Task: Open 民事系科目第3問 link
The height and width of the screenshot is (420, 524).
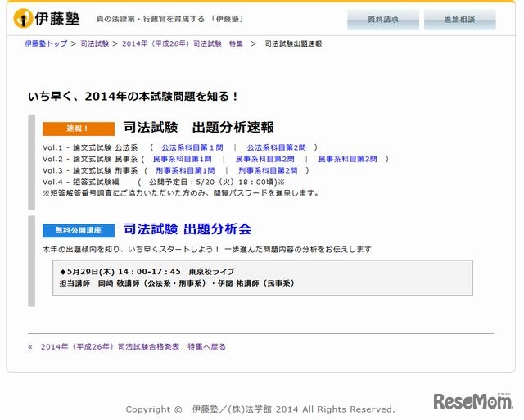Action: pos(347,159)
